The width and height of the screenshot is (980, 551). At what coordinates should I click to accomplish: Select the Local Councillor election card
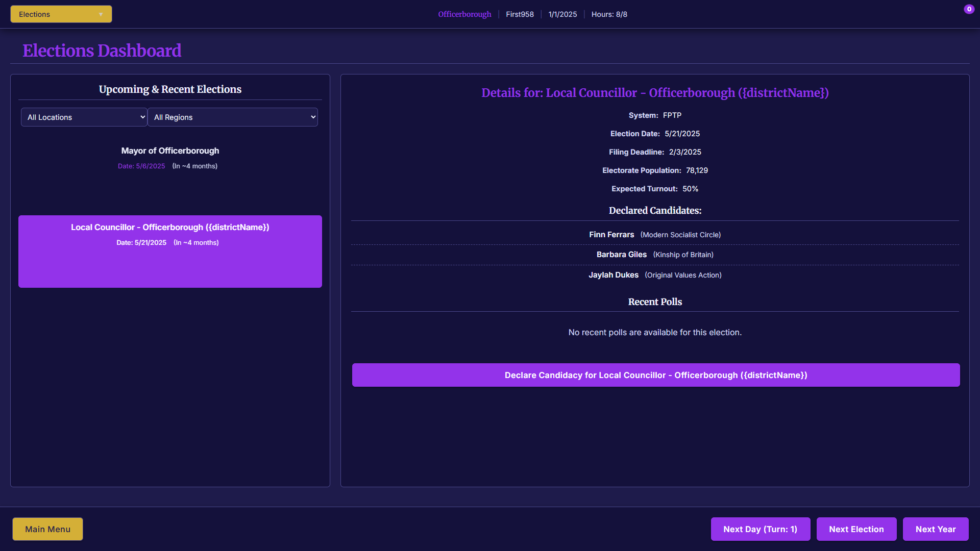(x=170, y=251)
